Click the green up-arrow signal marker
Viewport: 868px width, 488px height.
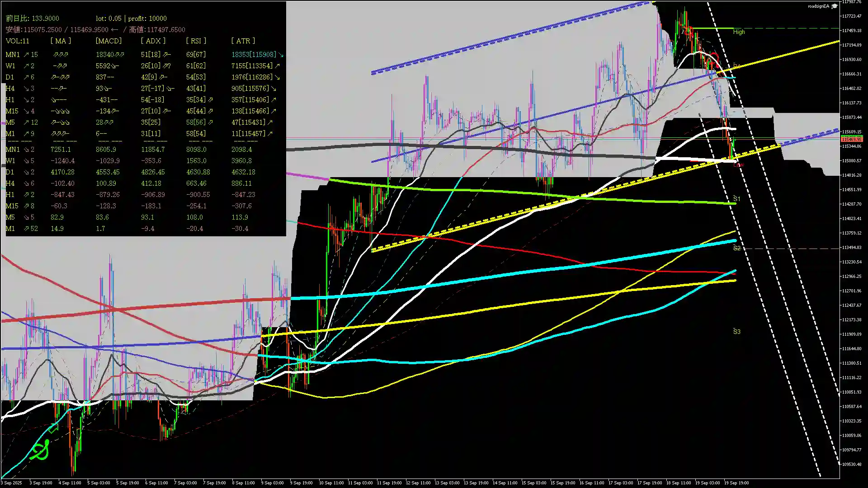[53, 428]
